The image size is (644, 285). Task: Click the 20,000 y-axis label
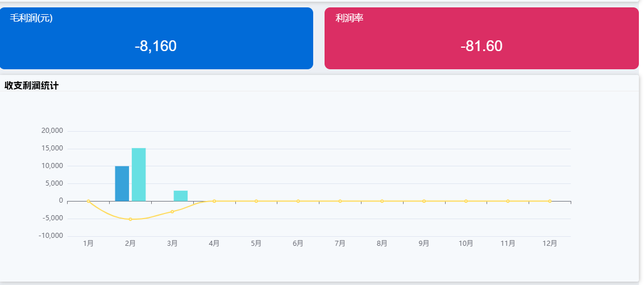(52, 131)
